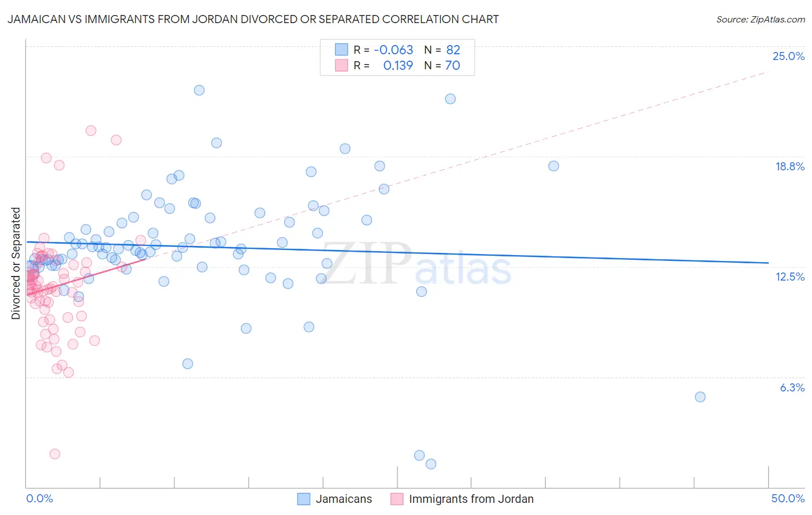Select the Immigrants from Jordan legend label
Viewport: 812px width, 515px height.
click(471, 499)
